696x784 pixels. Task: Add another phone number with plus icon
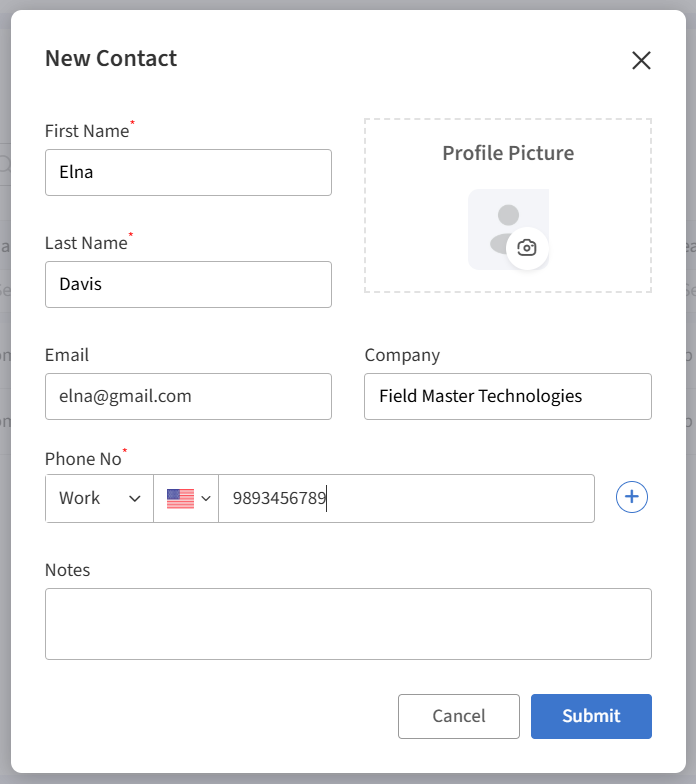[632, 497]
